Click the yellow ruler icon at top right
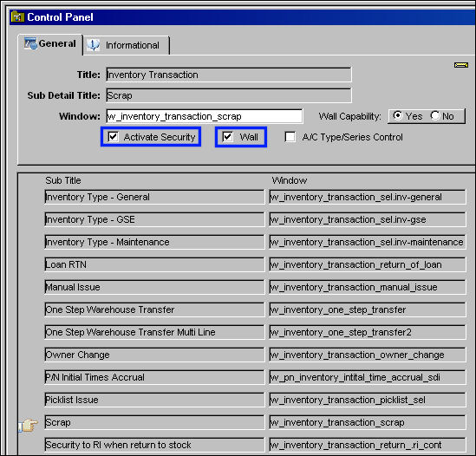This screenshot has height=456, width=476. coord(460,65)
